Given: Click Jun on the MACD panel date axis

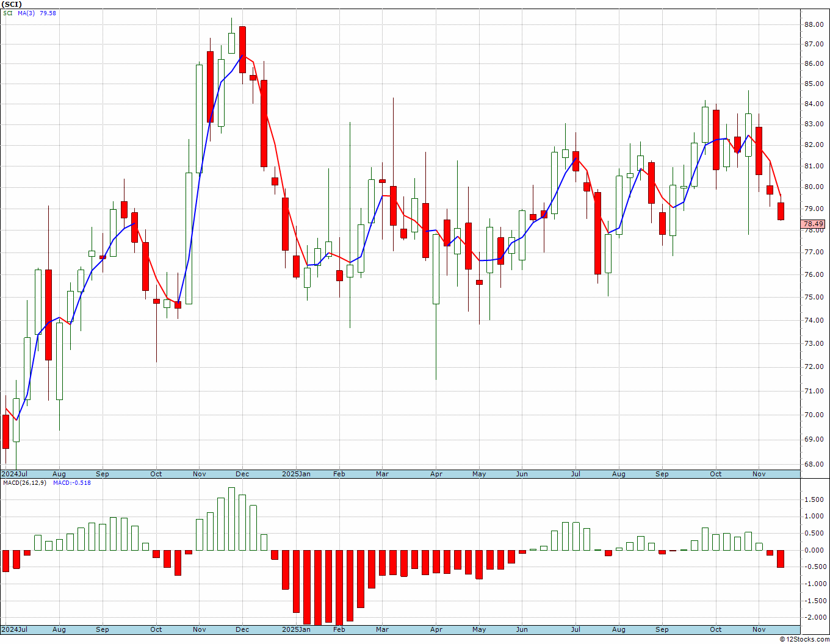Looking at the screenshot, I should coord(522,629).
